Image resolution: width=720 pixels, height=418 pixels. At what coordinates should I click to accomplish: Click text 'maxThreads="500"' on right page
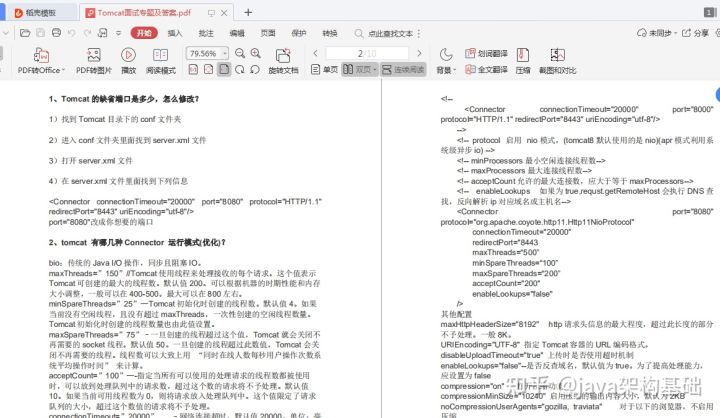click(506, 253)
